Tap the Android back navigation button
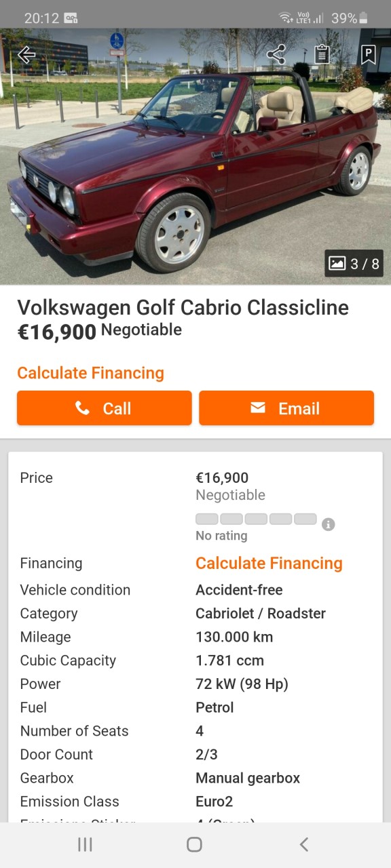391x868 pixels. 304,844
